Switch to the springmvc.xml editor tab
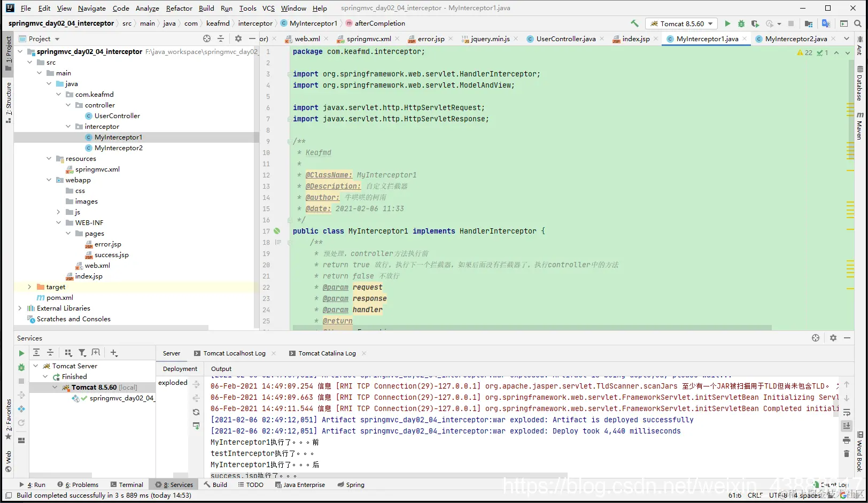 (369, 38)
